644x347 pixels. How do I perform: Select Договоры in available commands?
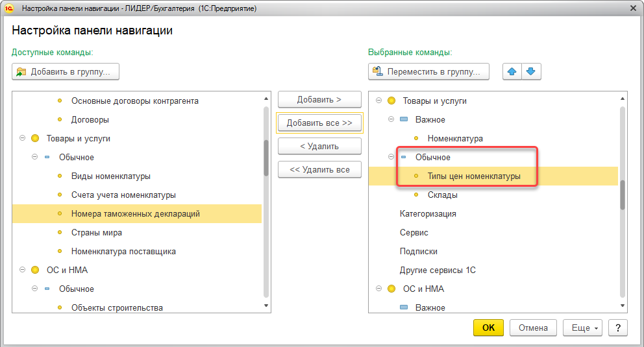click(137, 120)
